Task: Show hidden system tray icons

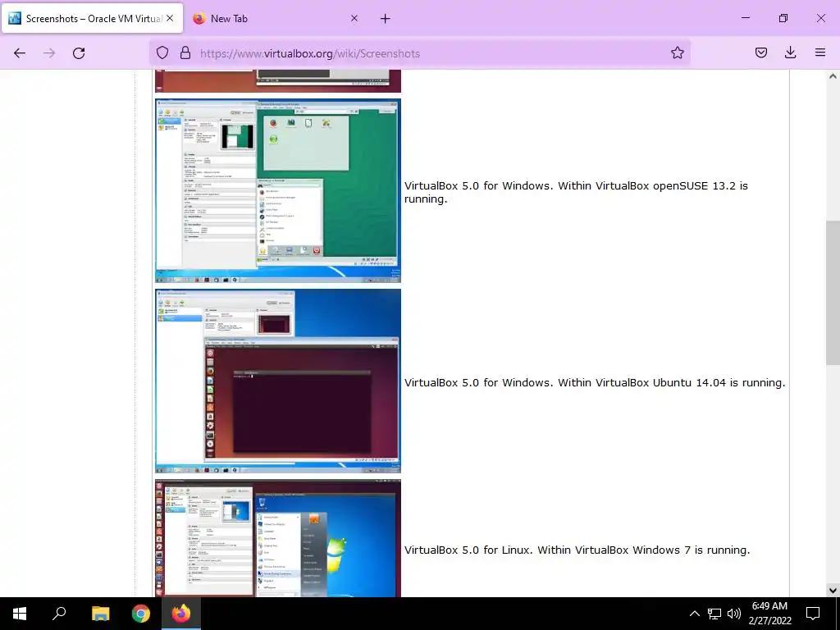Action: pyautogui.click(x=694, y=614)
